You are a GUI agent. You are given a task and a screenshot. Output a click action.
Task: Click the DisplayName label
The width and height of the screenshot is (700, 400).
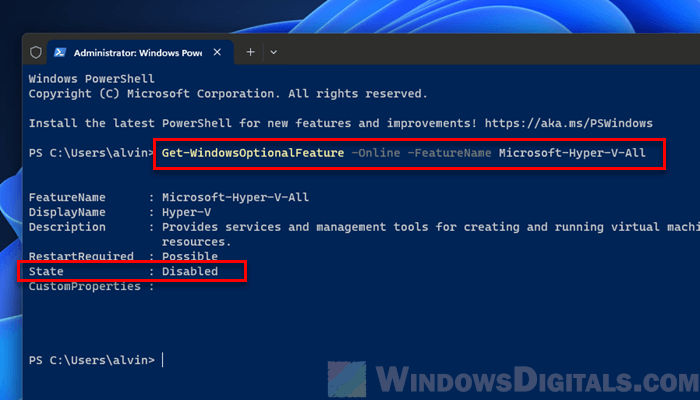[67, 212]
